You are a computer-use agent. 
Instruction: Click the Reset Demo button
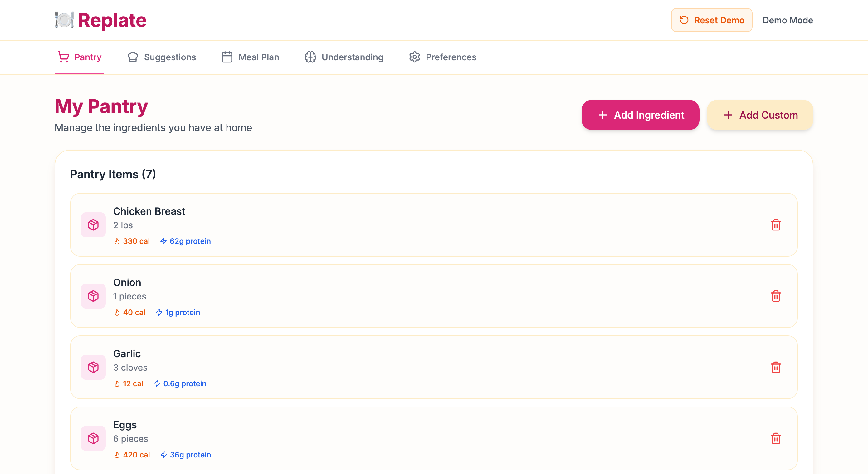point(711,20)
